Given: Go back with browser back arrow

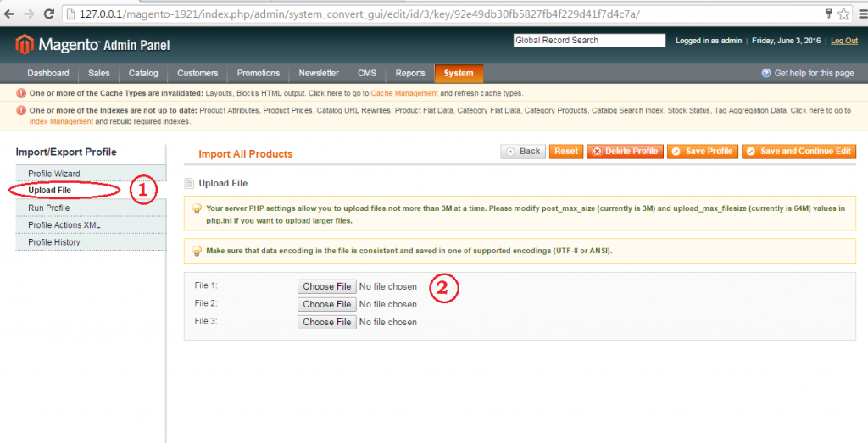Looking at the screenshot, I should click(x=9, y=14).
